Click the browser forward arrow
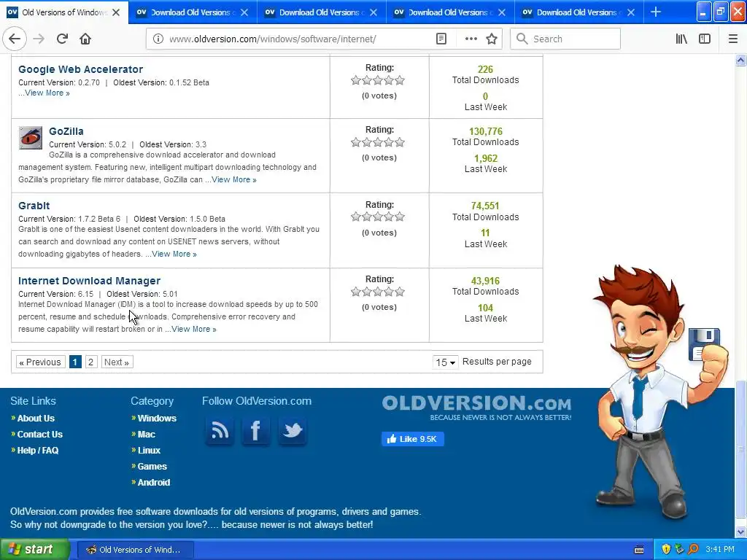747x560 pixels. 39,39
